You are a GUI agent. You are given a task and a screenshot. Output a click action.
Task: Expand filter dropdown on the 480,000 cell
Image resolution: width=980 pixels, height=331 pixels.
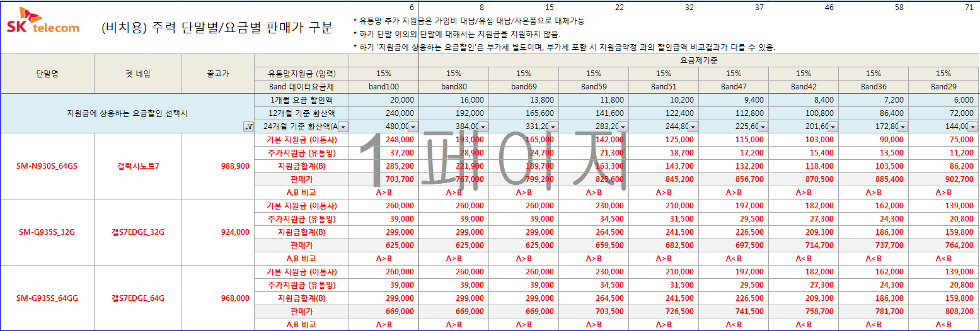(x=413, y=126)
